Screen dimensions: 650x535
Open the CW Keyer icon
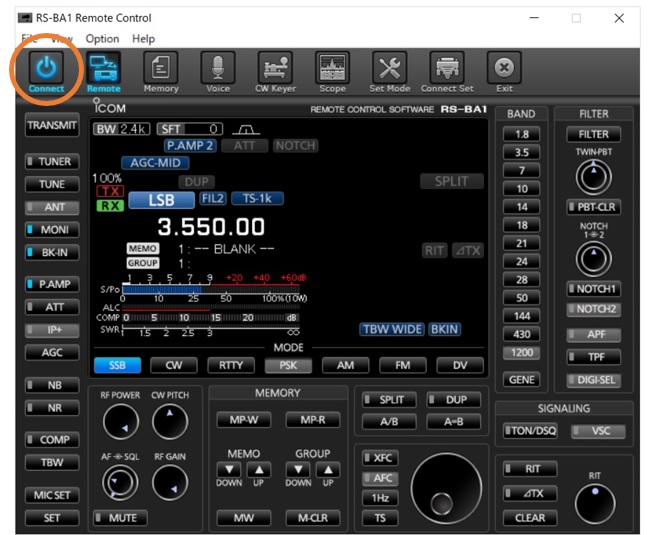[275, 68]
